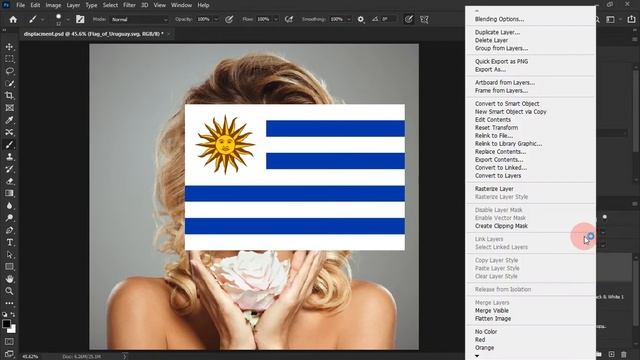Open the Window menu
The image size is (640, 360).
click(x=181, y=5)
